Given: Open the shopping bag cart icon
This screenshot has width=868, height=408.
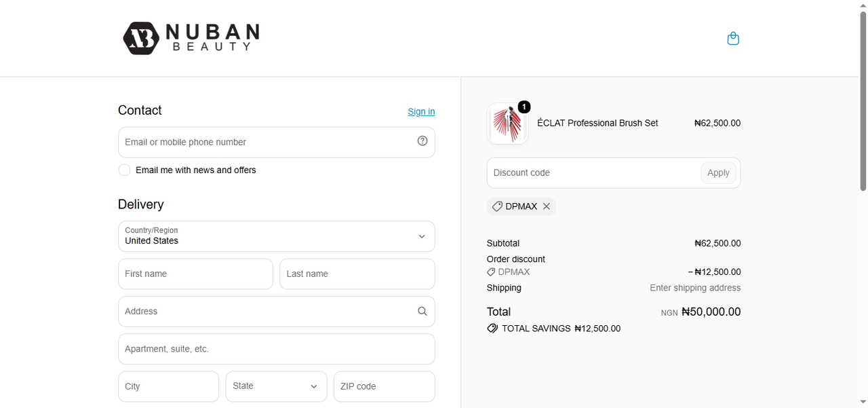Looking at the screenshot, I should 733,39.
